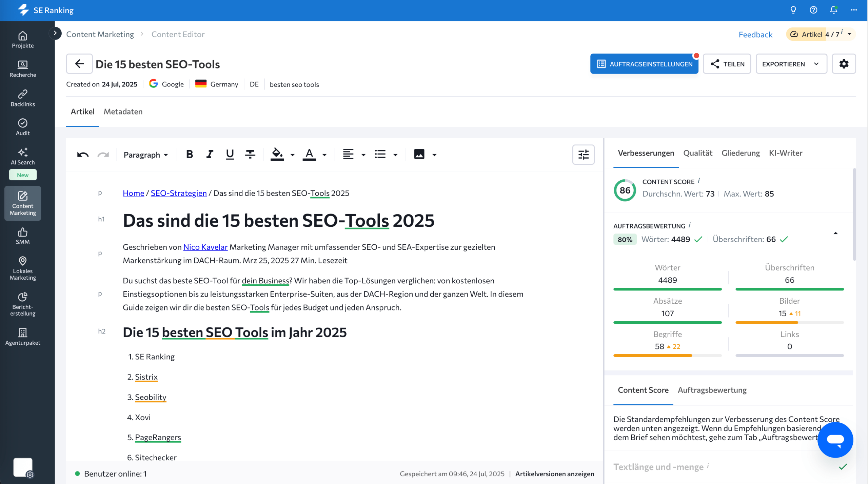The height and width of the screenshot is (484, 868).
Task: Click the content score 86 ring
Action: pos(625,190)
